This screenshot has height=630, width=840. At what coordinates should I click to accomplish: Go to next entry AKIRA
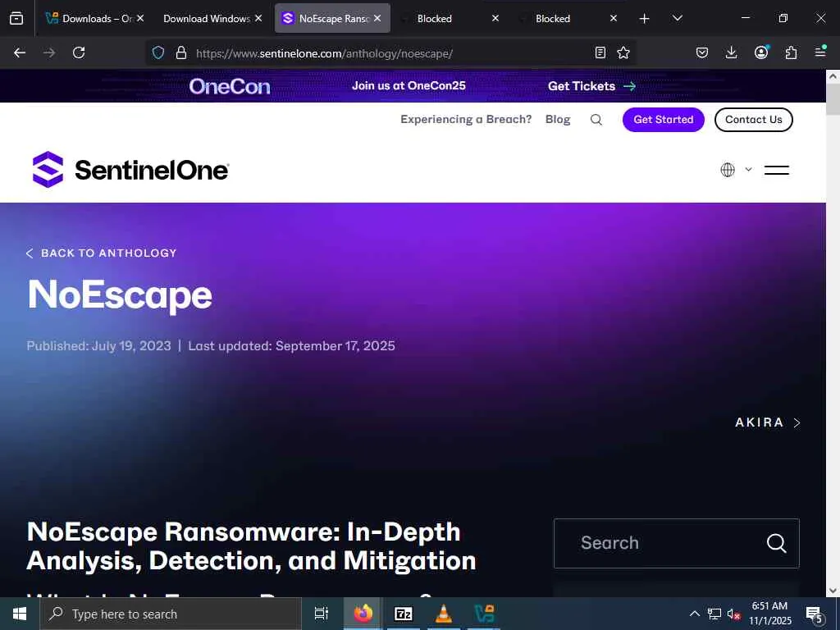click(x=768, y=422)
